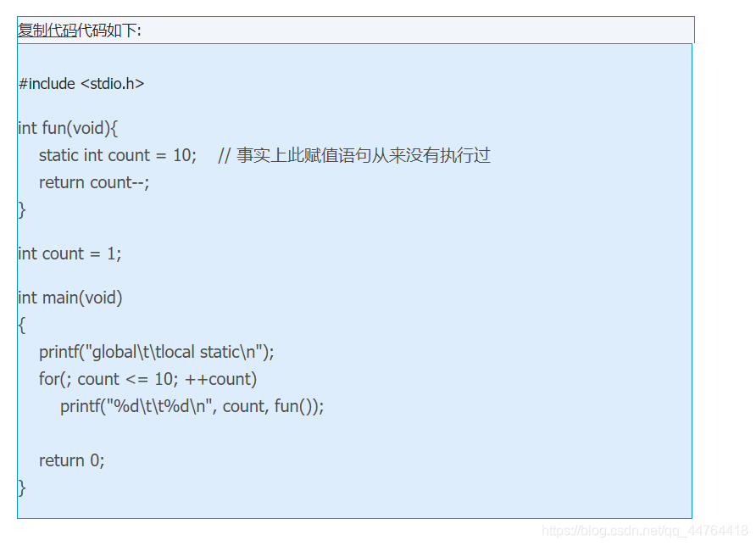
Task: Click the printf with fun() call line
Action: coord(192,406)
